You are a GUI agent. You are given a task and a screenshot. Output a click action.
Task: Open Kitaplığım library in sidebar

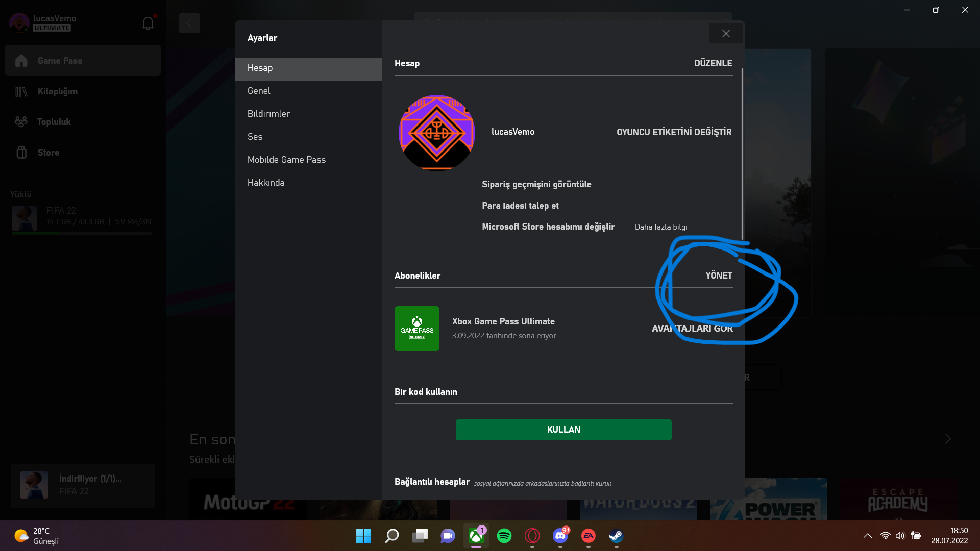point(57,91)
